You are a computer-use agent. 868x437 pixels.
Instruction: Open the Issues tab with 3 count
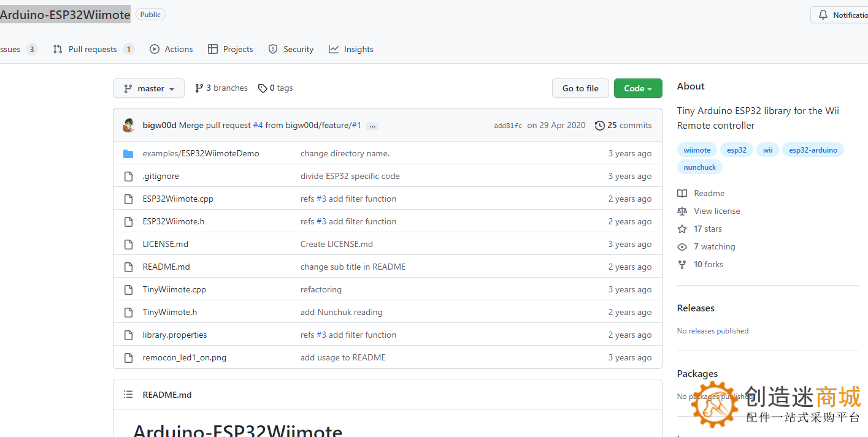tap(18, 49)
